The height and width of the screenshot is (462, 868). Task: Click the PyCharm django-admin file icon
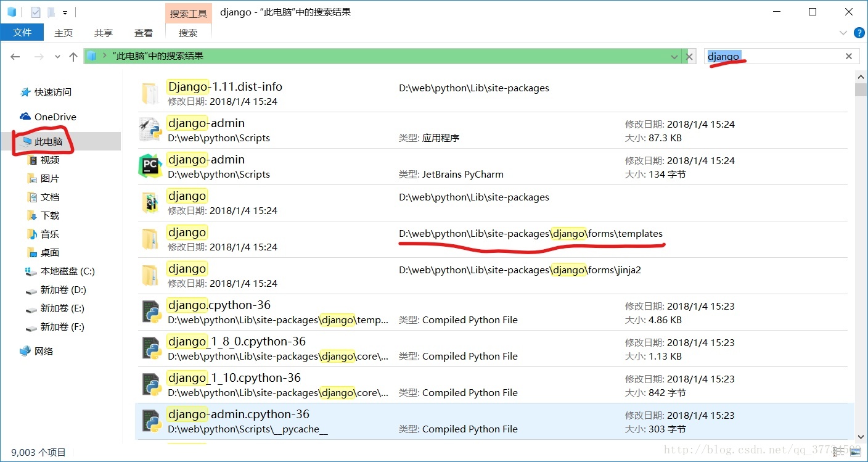[151, 167]
